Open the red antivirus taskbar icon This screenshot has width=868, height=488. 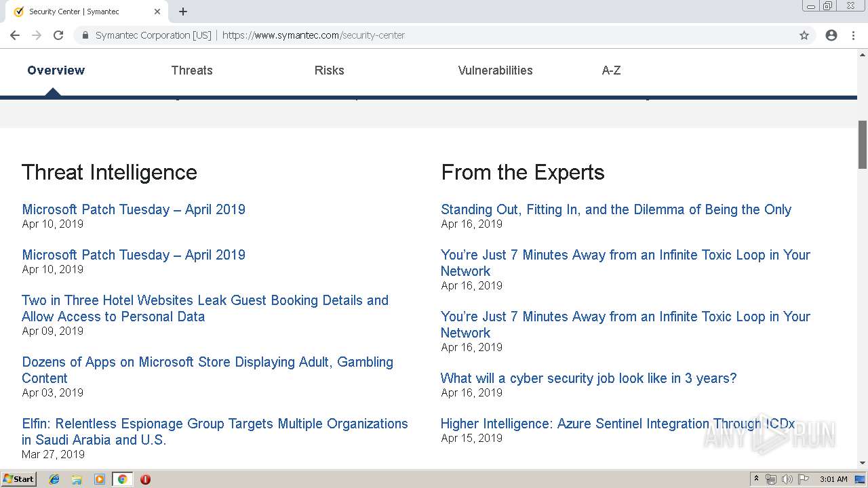(x=145, y=479)
